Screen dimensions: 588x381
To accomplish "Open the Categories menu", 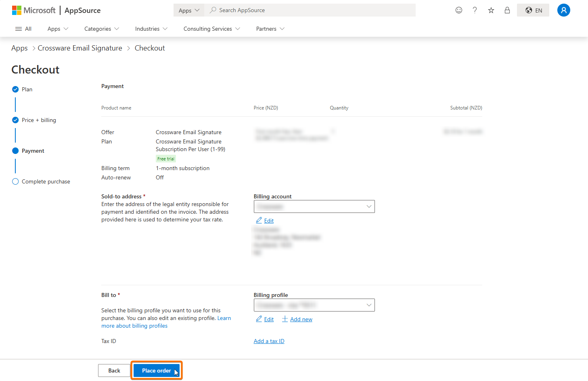I will tap(101, 29).
